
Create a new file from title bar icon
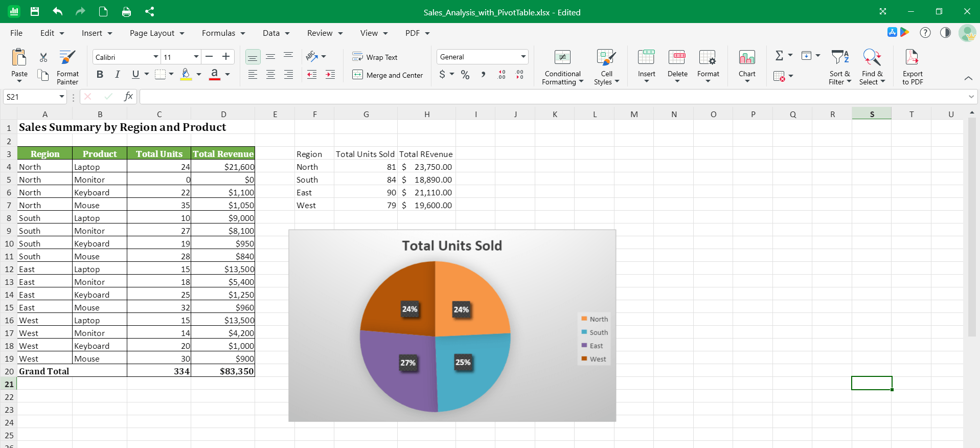[103, 12]
